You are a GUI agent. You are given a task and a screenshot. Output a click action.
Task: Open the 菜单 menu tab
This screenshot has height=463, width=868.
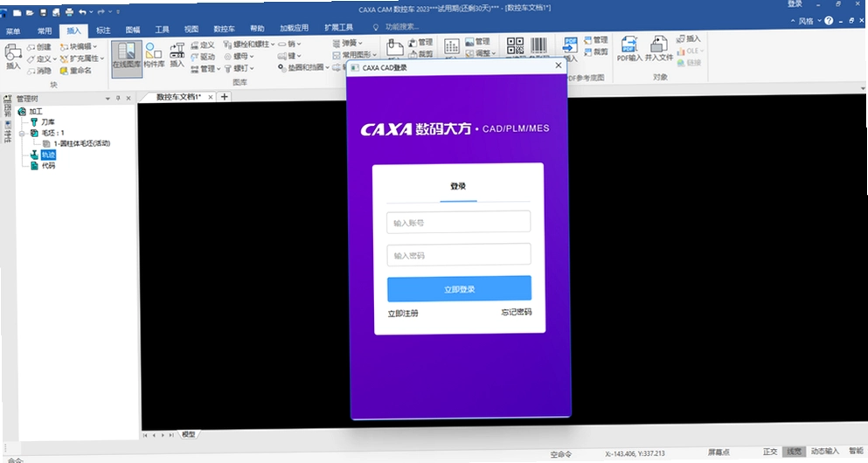[x=13, y=31]
